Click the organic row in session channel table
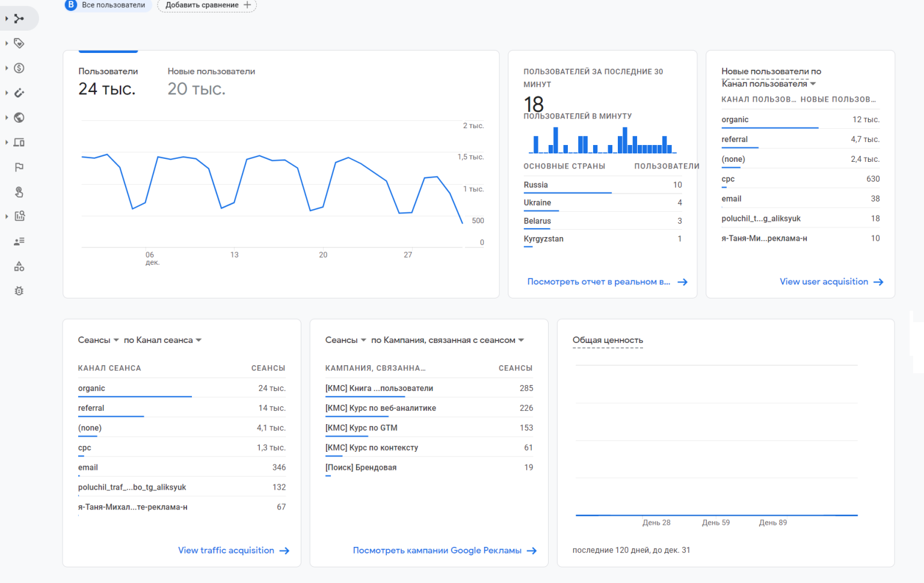The height and width of the screenshot is (583, 924). click(x=91, y=388)
